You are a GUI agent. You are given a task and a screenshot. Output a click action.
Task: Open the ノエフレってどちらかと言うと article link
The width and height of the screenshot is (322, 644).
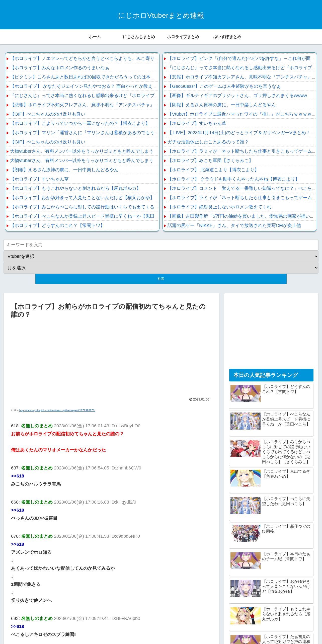point(84,58)
